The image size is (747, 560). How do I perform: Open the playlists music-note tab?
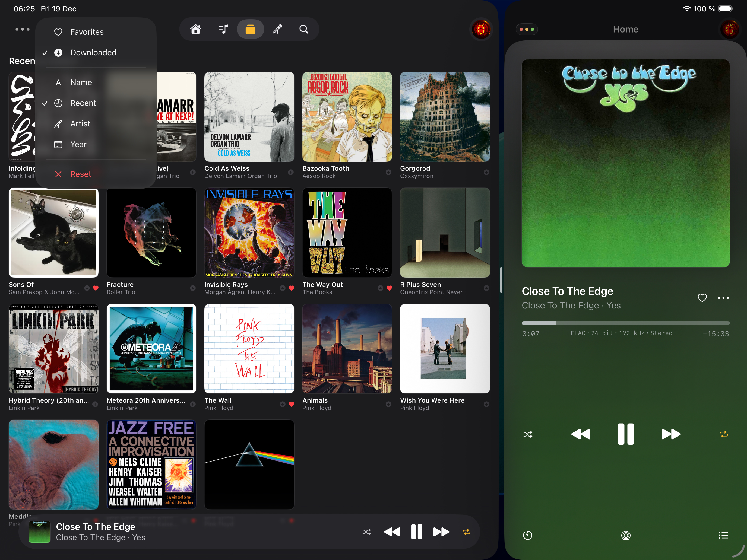[x=223, y=29]
